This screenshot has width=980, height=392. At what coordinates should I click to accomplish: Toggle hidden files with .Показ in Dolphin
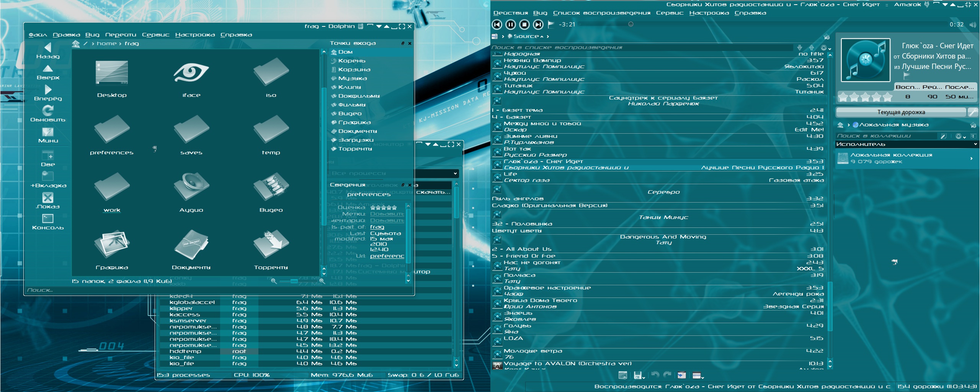click(48, 201)
